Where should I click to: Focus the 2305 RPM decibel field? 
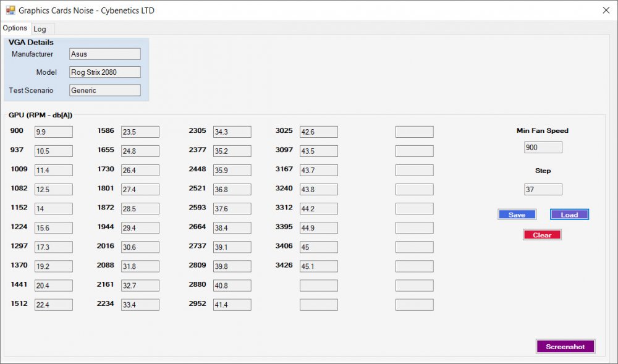232,132
